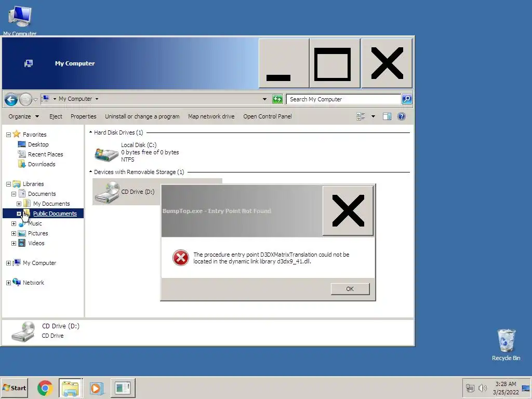Click Open Control Panel

click(x=268, y=116)
